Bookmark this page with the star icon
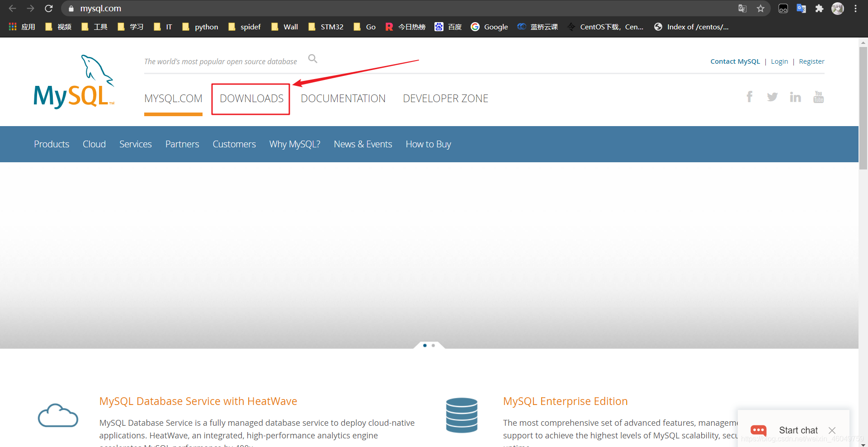This screenshot has height=447, width=868. click(x=761, y=8)
